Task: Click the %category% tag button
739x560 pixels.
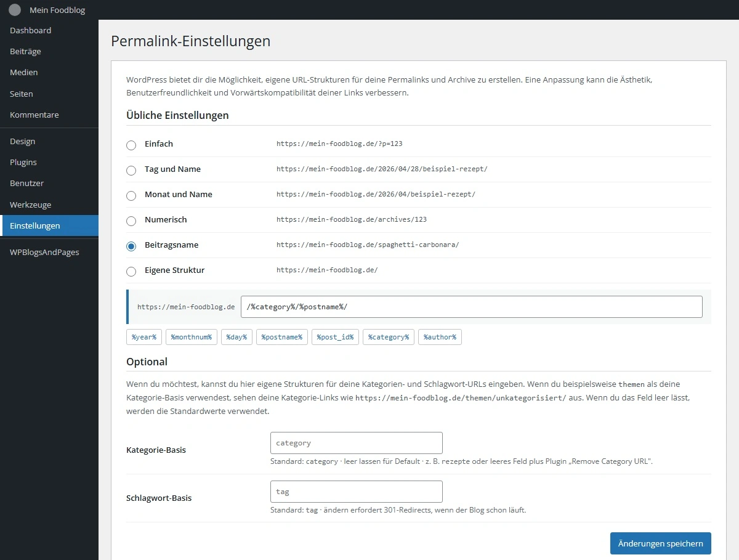Action: (x=389, y=337)
